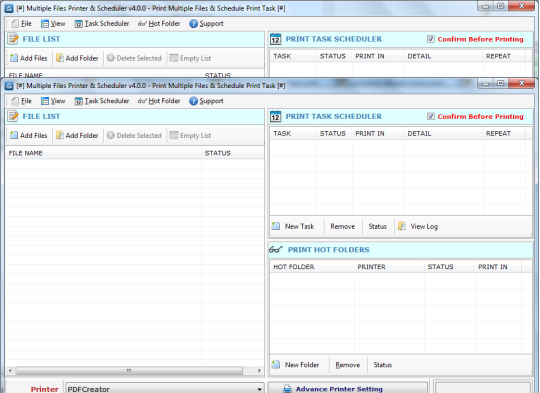Viewport: 540px width, 393px height.
Task: Close the back window
Action: (521, 6)
